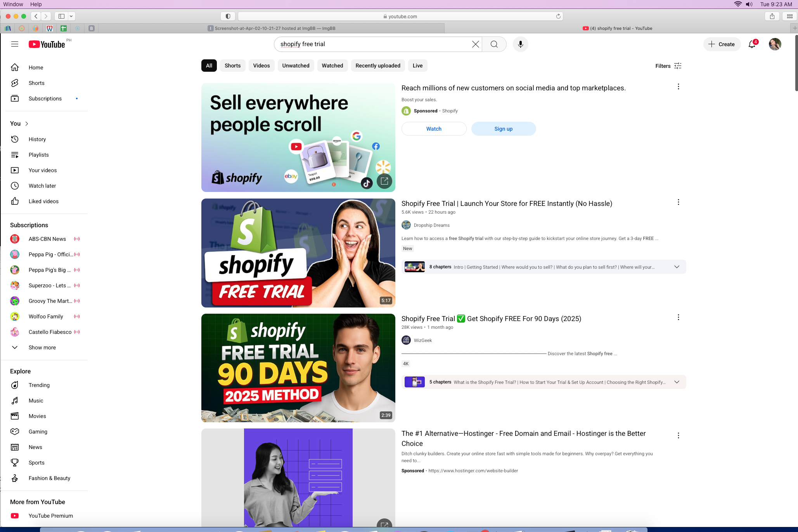
Task: Open the Hostinger alternative ad title
Action: click(524, 439)
